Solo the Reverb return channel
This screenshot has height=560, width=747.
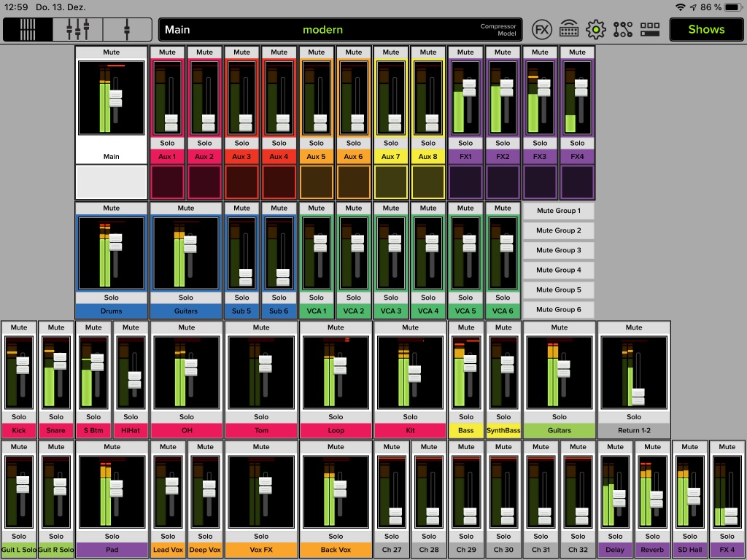(651, 536)
